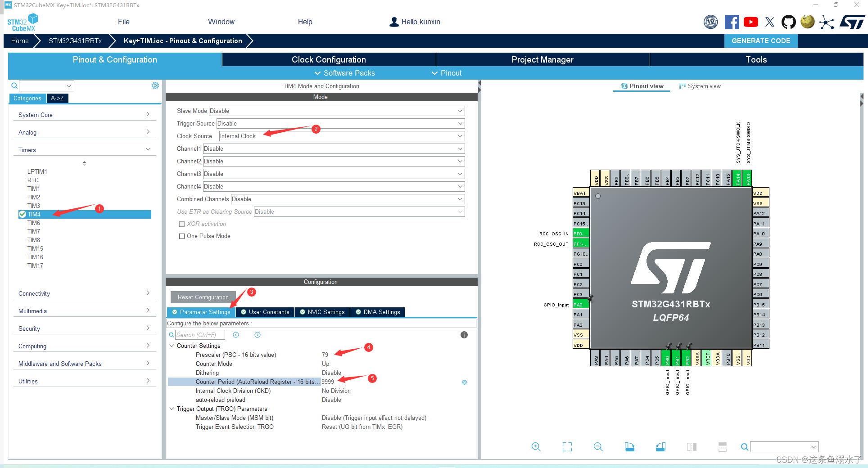Go to Home breadcrumb
Viewport: 868px width, 468px height.
point(20,40)
